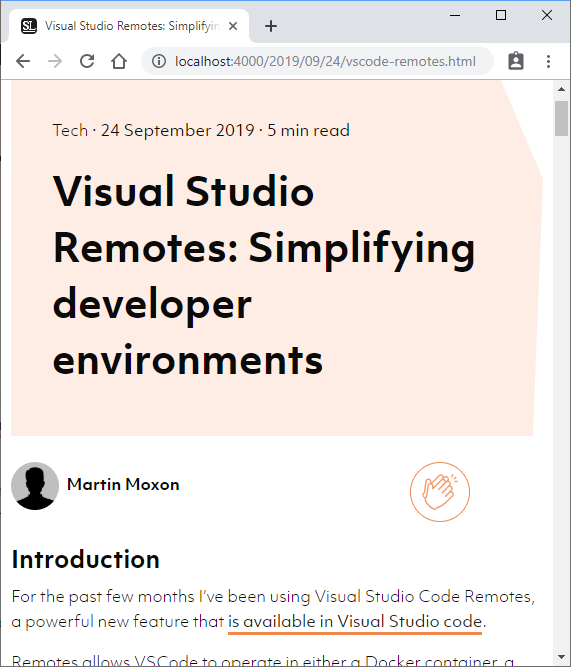The height and width of the screenshot is (667, 571).
Task: View site information icon in address bar
Action: [159, 61]
